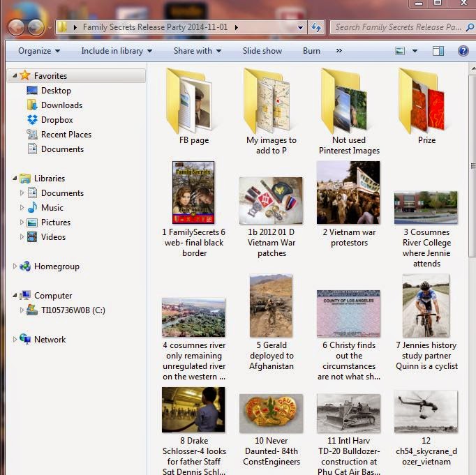Image resolution: width=476 pixels, height=475 pixels.
Task: Click the refresh icon beside address bar
Action: coord(316,28)
